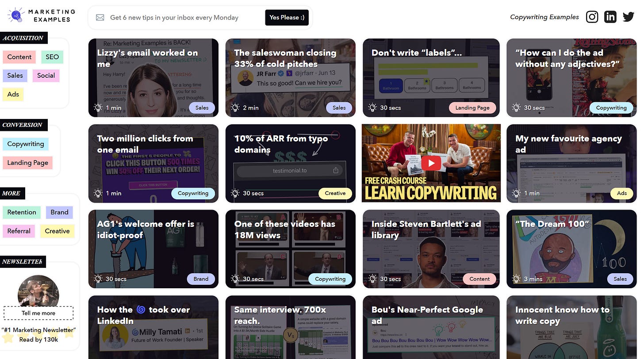The width and height of the screenshot is (644, 359).
Task: Open 'How the took over LinkedIn' card
Action: coord(153,327)
